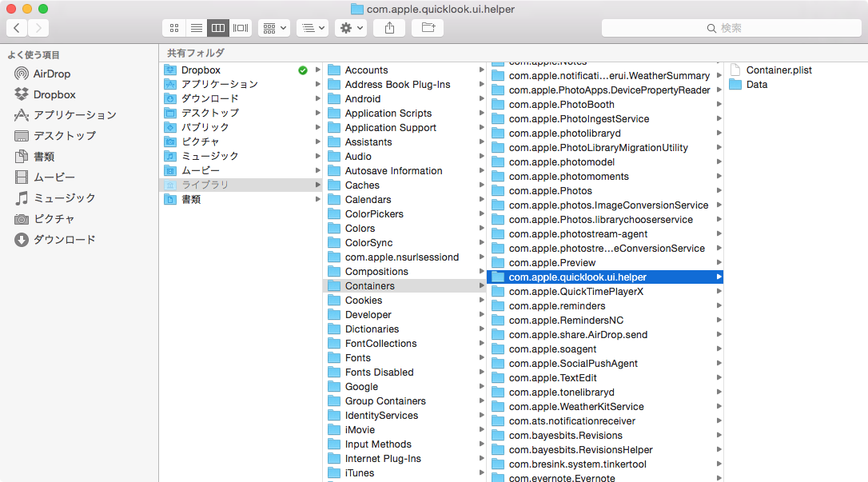Screen dimensions: 868x482
Task: Click the Share toolbar button
Action: pyautogui.click(x=389, y=28)
